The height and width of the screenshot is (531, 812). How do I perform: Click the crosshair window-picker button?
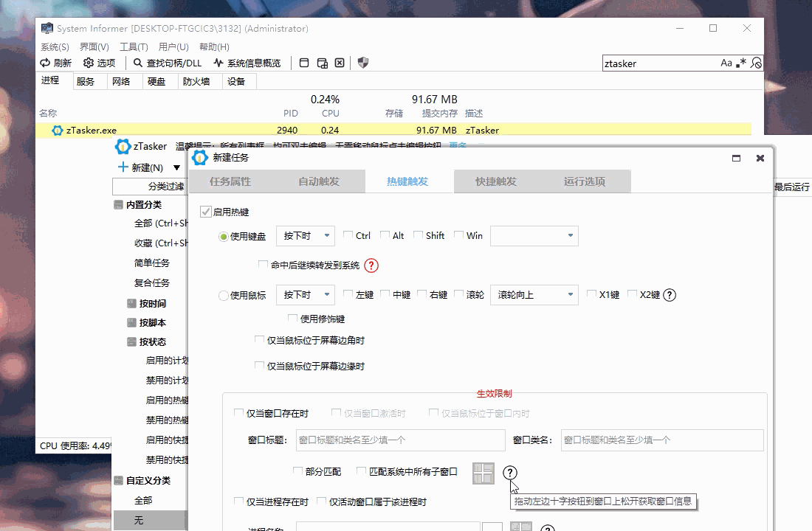point(484,473)
